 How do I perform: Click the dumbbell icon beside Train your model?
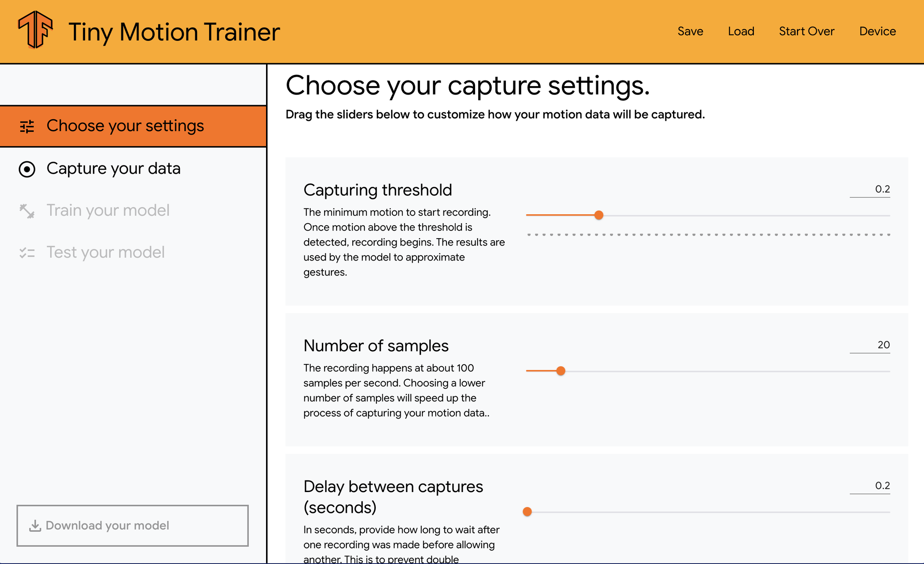point(27,211)
